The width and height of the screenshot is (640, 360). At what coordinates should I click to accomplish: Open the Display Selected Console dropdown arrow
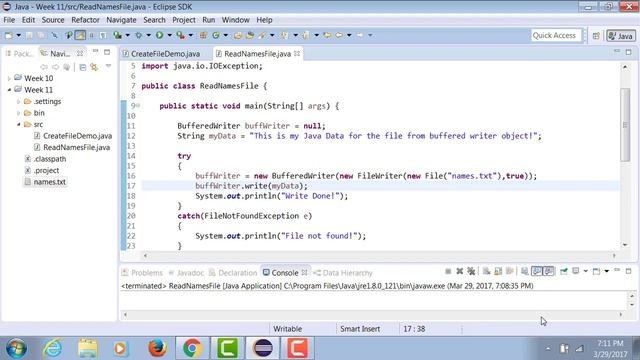point(586,271)
